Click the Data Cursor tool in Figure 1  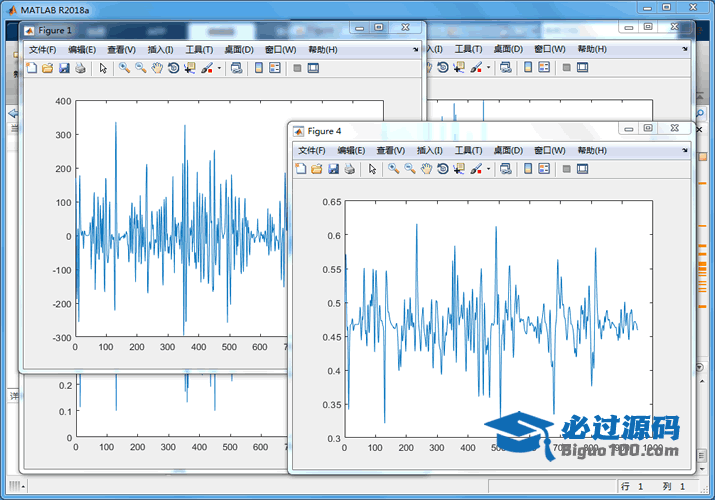(189, 68)
